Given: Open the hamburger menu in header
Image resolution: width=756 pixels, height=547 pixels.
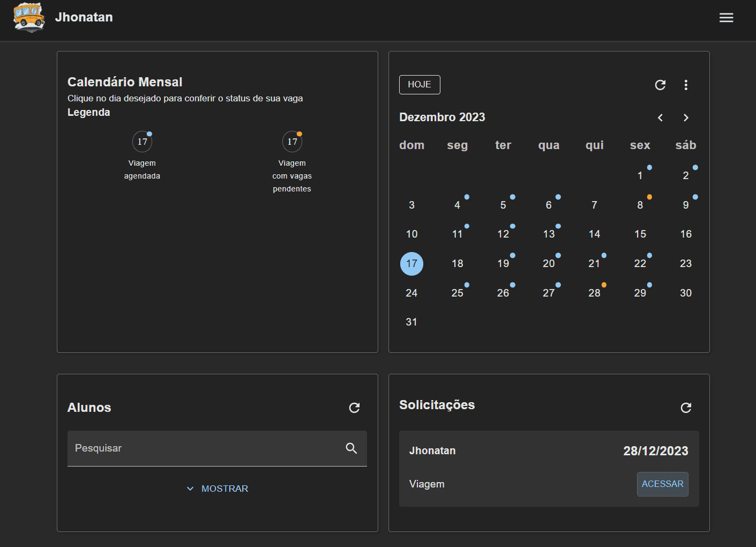Looking at the screenshot, I should 726,18.
